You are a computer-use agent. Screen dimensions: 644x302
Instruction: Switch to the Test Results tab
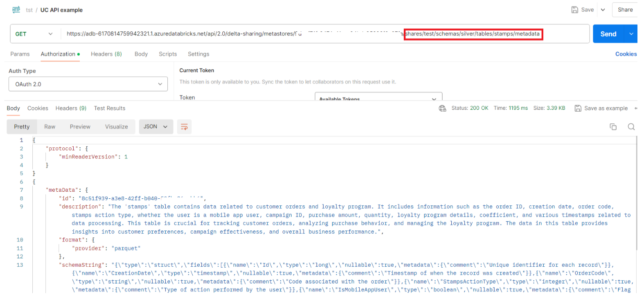pyautogui.click(x=109, y=108)
